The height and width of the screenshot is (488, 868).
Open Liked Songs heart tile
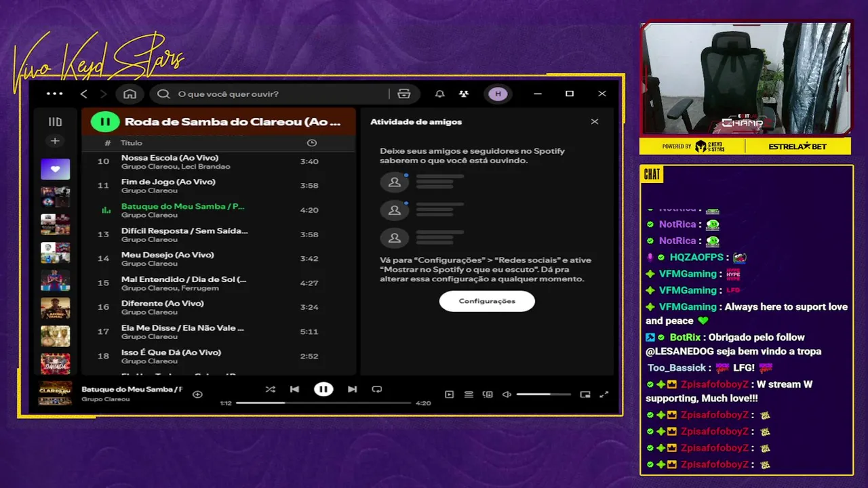pos(55,169)
